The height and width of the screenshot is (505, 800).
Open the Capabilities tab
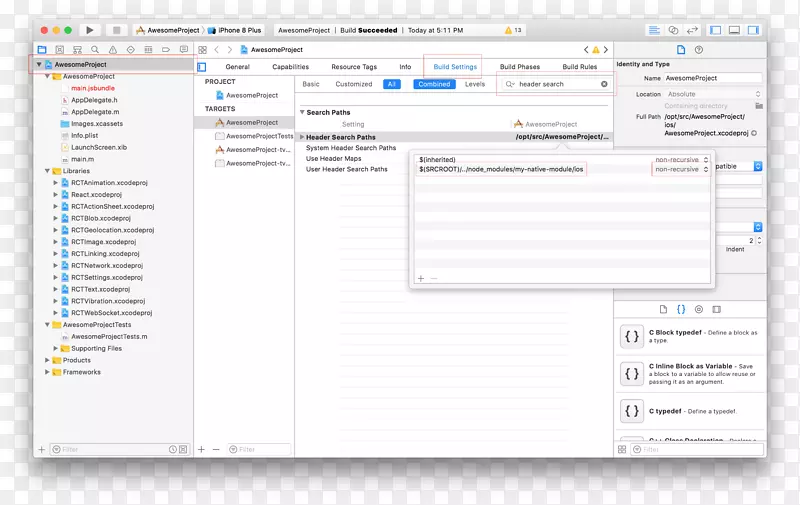(290, 67)
